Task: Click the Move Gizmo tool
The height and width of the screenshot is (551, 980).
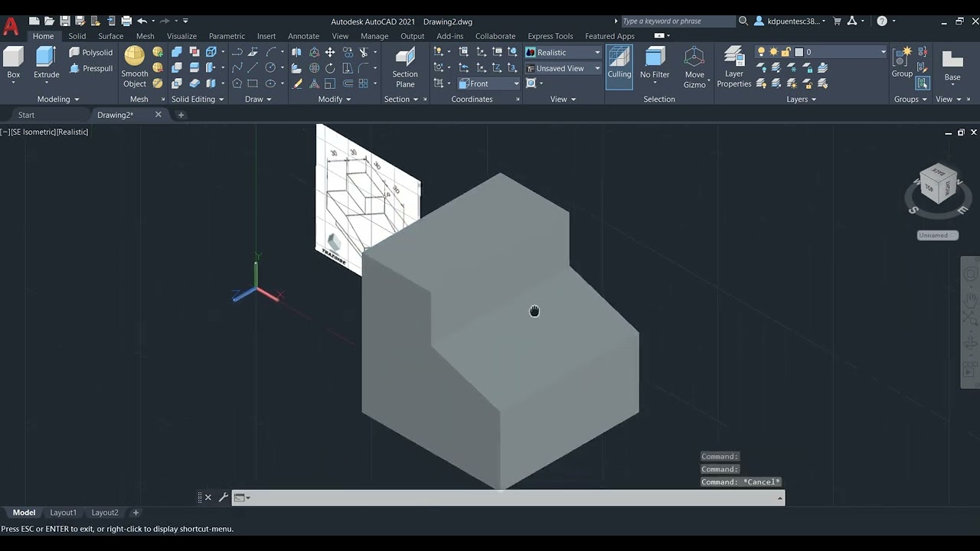Action: pos(694,67)
